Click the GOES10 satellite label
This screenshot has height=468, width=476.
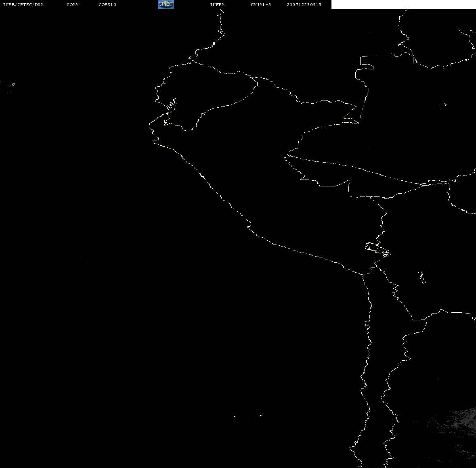[x=107, y=5]
